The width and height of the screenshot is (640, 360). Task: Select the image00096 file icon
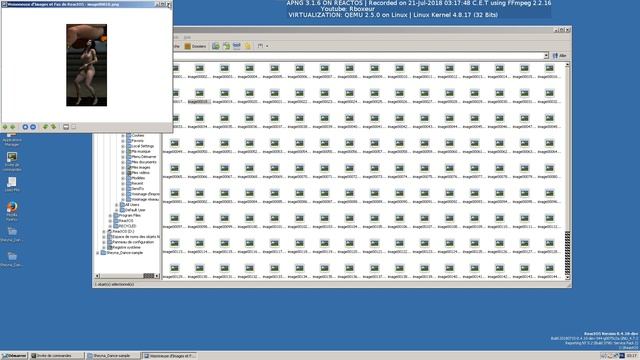click(549, 193)
